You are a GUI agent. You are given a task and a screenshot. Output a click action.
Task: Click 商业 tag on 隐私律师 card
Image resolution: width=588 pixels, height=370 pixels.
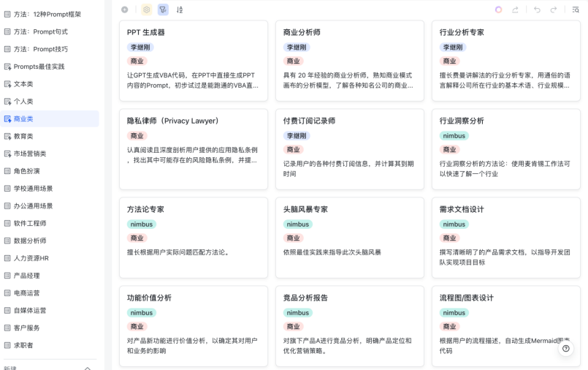(x=137, y=136)
